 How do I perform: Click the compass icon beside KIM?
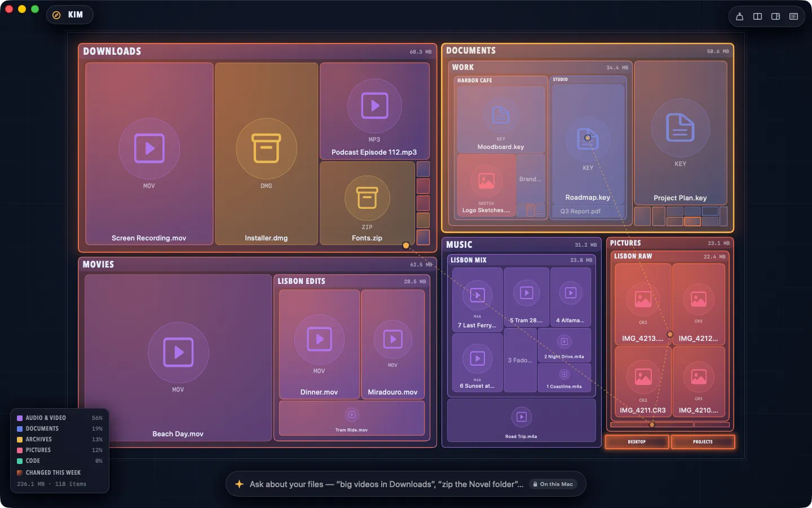56,15
